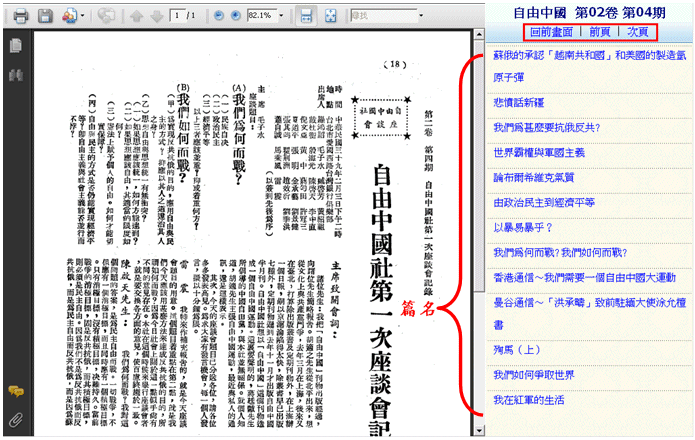695x440 pixels.
Task: Open the search binoculars panel
Action: [x=15, y=76]
